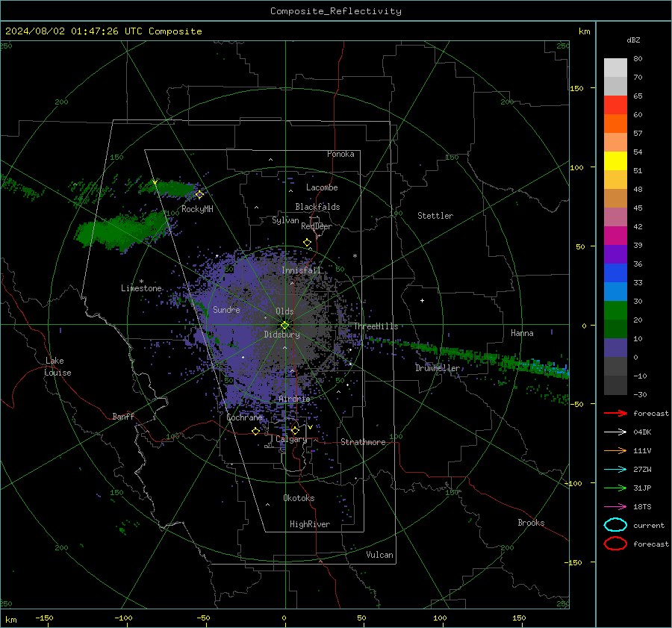Click the Airdrie city label
The height and width of the screenshot is (628, 672).
coord(294,399)
